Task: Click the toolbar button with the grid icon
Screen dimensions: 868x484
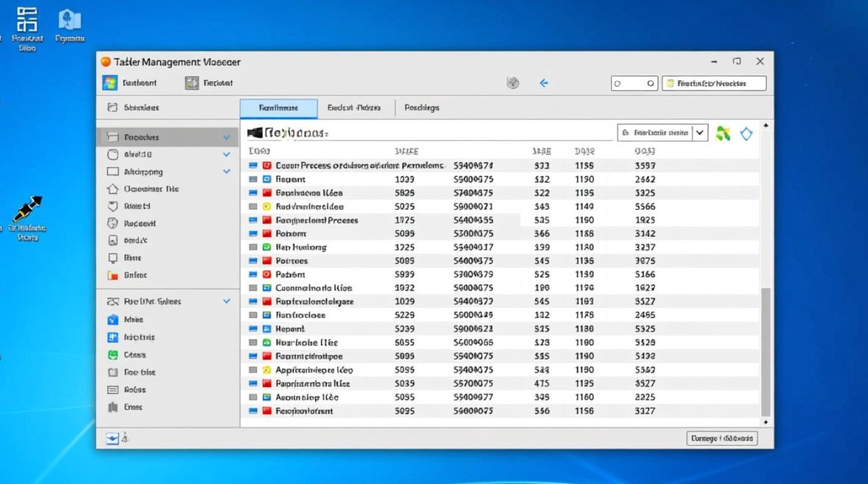Action: pos(192,83)
